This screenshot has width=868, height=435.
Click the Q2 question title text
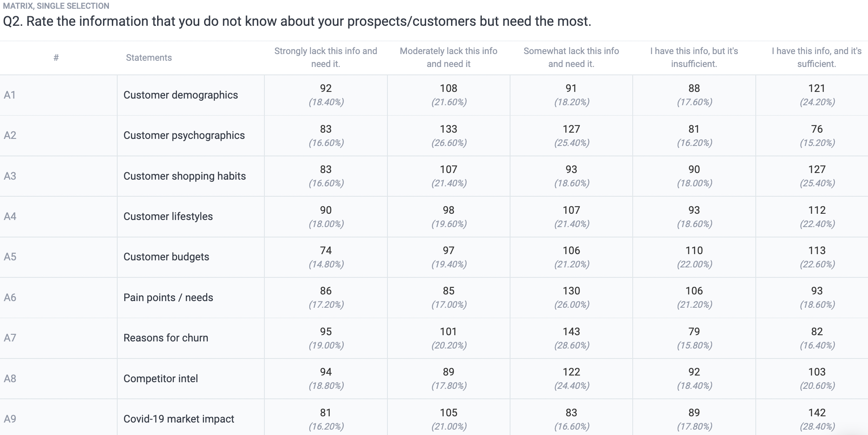coord(297,21)
